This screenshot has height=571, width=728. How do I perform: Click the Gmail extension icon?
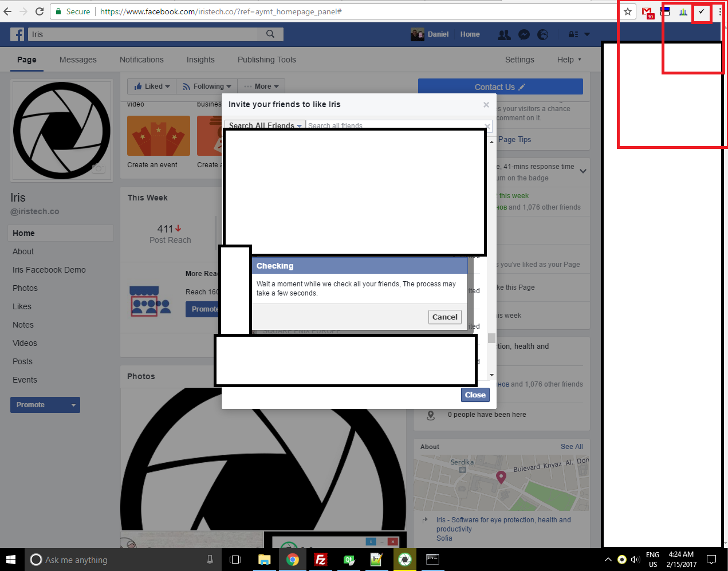pos(647,12)
